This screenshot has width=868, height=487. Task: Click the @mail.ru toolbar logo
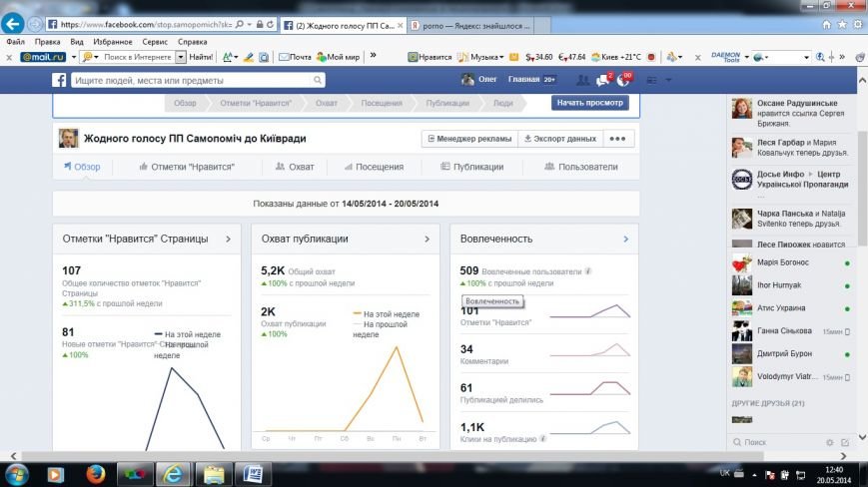point(43,57)
